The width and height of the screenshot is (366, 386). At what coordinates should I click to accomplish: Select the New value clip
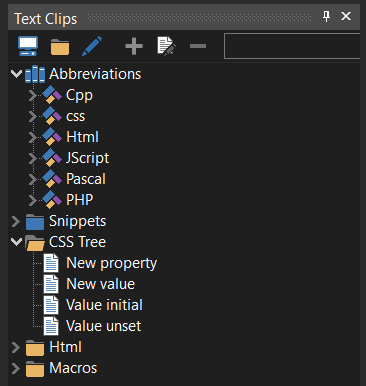coord(101,284)
